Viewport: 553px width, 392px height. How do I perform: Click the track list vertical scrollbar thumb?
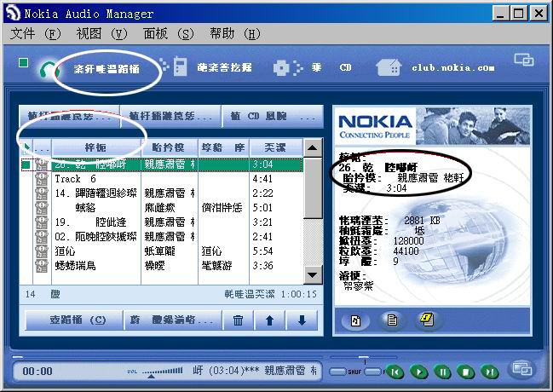pyautogui.click(x=313, y=188)
